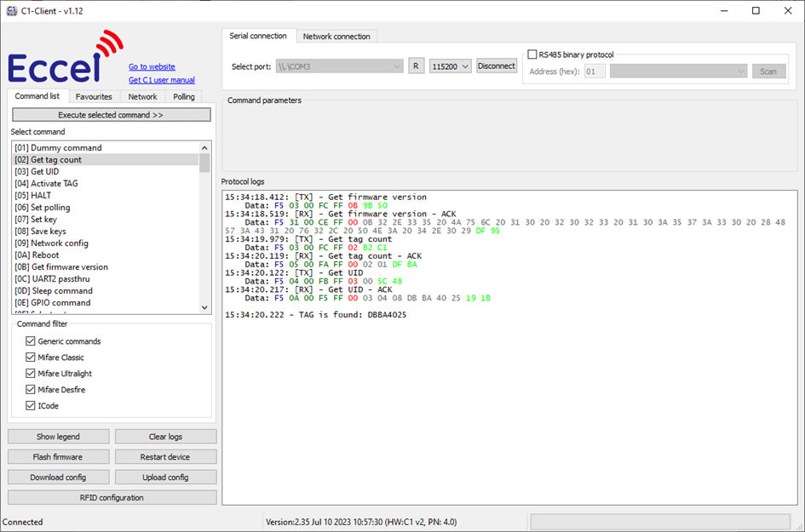
Task: Open the Favourites tab
Action: coord(94,97)
